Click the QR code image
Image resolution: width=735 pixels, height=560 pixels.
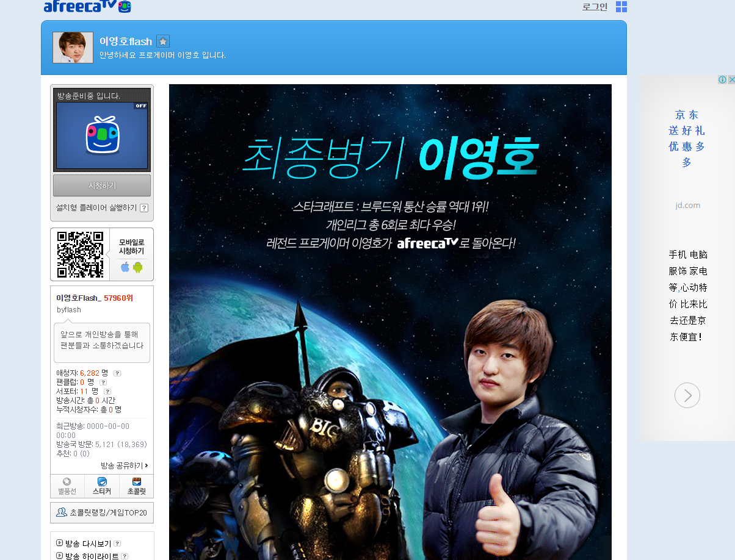80,254
